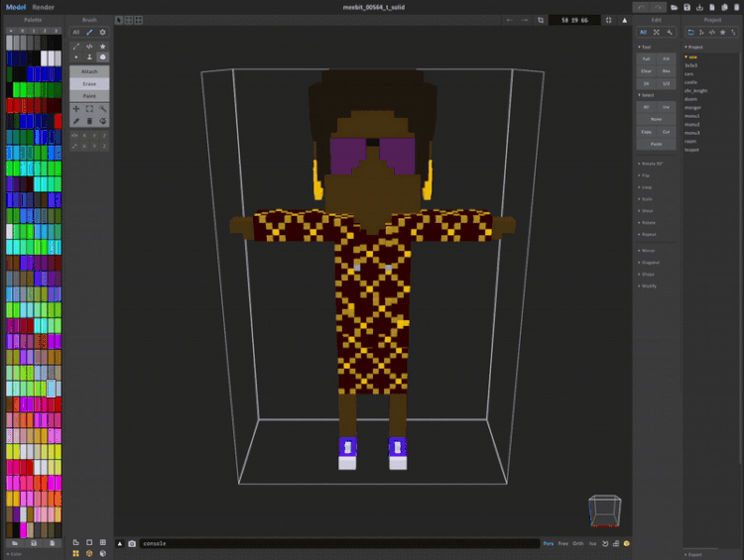Select the box marquee select tool
Screen dimensions: 744x560
point(89,109)
